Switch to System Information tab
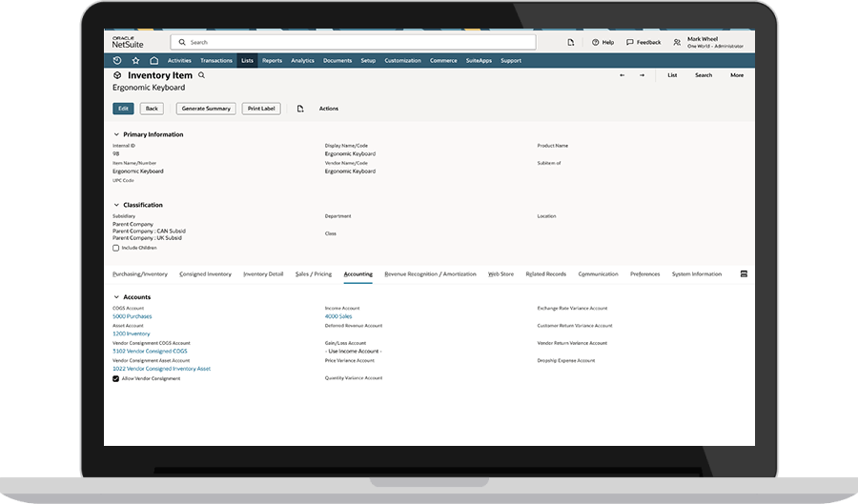858x504 pixels. [x=697, y=274]
